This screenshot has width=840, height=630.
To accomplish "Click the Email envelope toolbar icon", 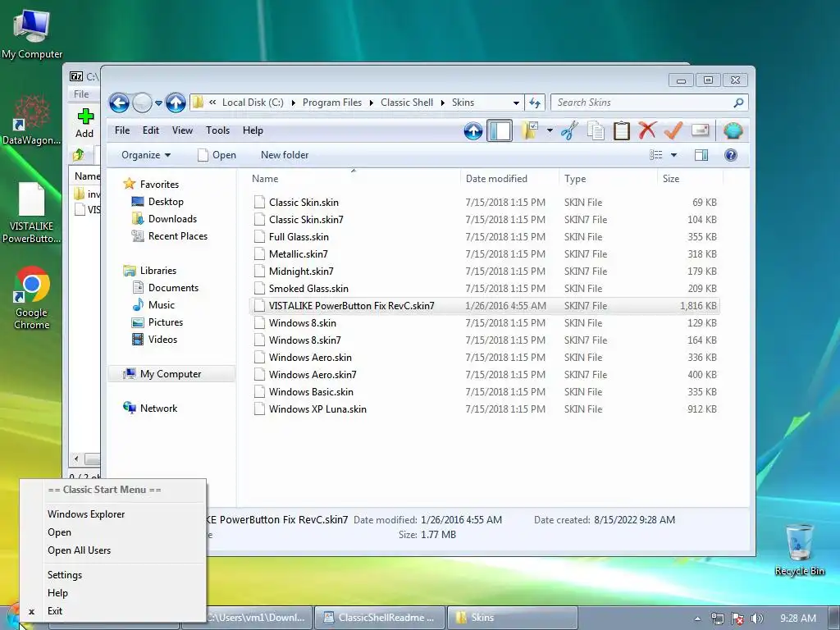I will pos(701,130).
